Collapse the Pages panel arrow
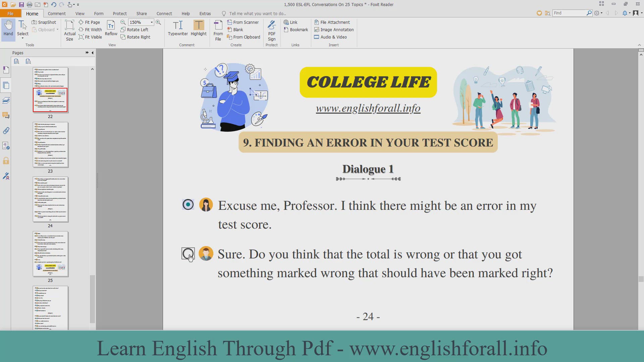Viewport: 644px width, 362px height. click(x=93, y=53)
